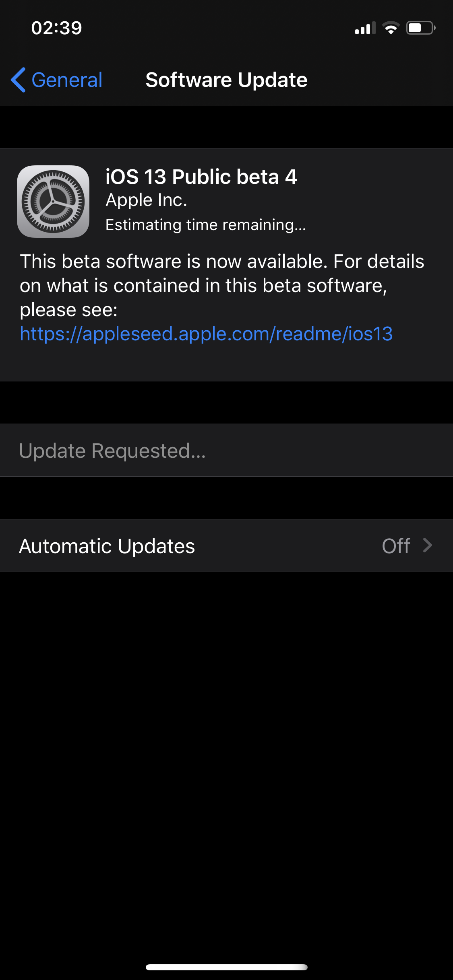Open the appleseed.apple.com readme link
The image size is (453, 980).
206,334
